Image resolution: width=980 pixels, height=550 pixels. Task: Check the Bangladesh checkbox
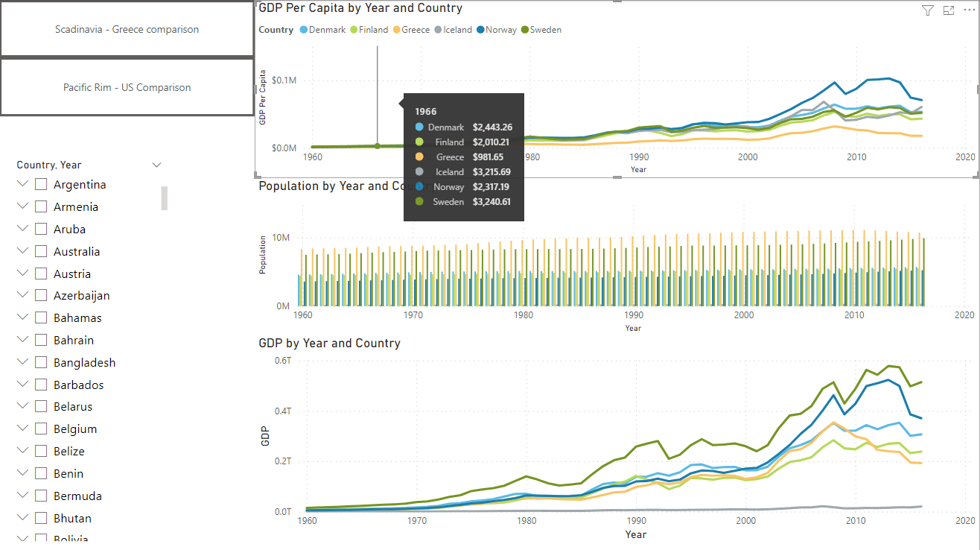[x=39, y=361]
